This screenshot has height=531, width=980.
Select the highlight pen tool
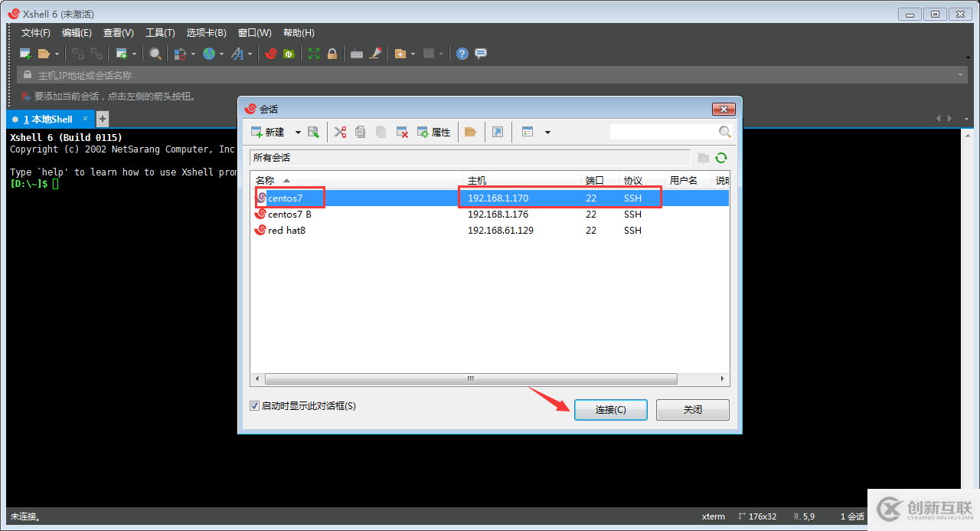376,54
